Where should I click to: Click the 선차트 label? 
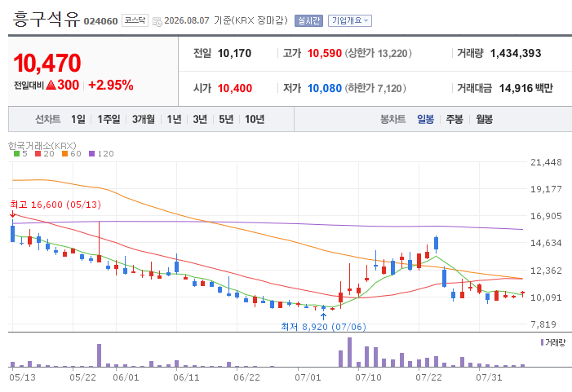tap(48, 119)
